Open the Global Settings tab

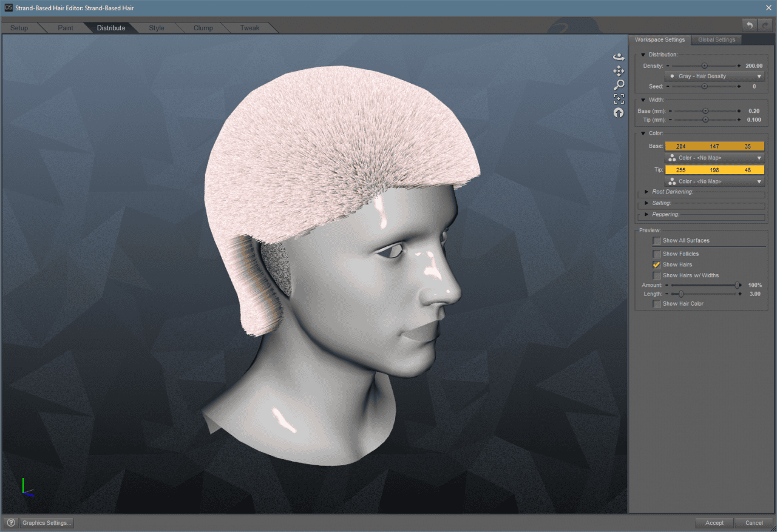(x=716, y=39)
